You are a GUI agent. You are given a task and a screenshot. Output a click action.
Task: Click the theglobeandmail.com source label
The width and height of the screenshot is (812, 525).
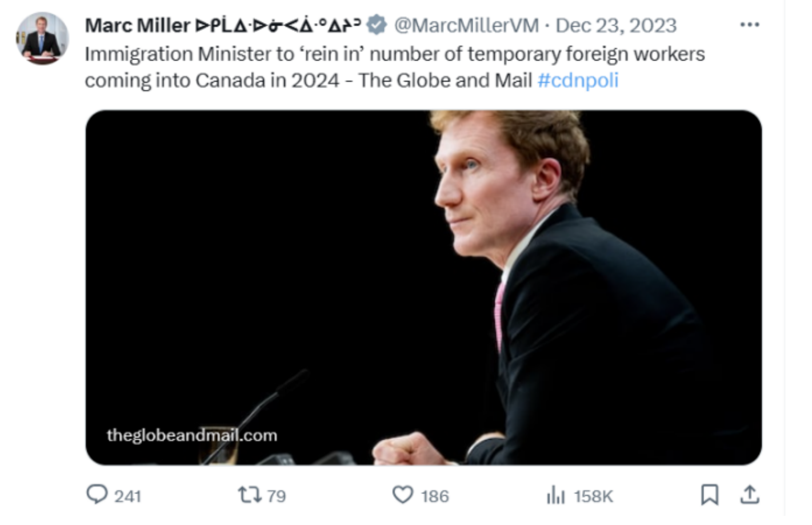[x=192, y=435]
